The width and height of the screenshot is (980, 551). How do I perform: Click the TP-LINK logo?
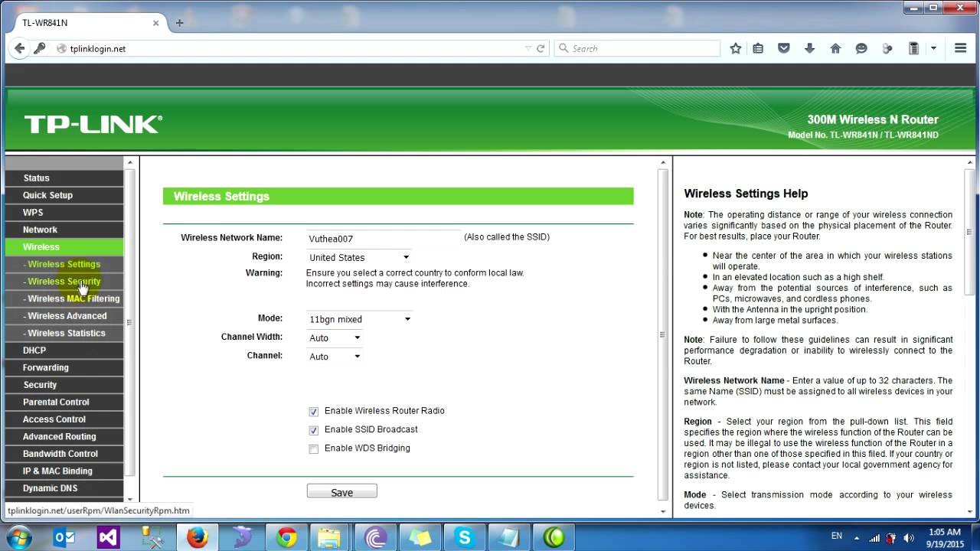click(93, 124)
